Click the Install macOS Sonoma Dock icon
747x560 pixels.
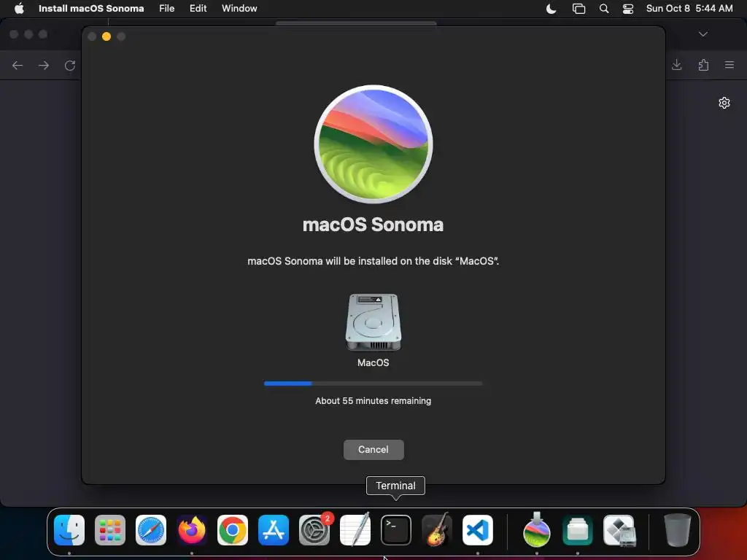pyautogui.click(x=537, y=530)
